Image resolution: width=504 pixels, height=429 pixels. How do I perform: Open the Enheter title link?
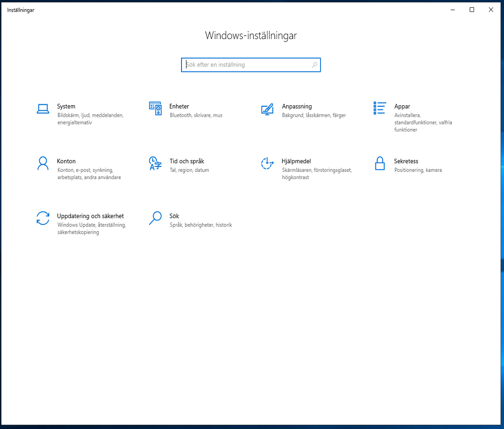(x=179, y=107)
